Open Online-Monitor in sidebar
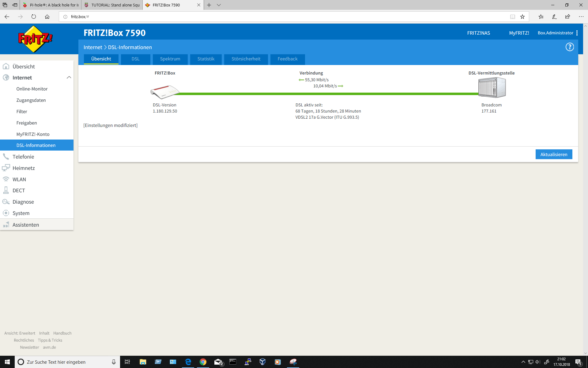The height and width of the screenshot is (368, 588). pos(32,89)
